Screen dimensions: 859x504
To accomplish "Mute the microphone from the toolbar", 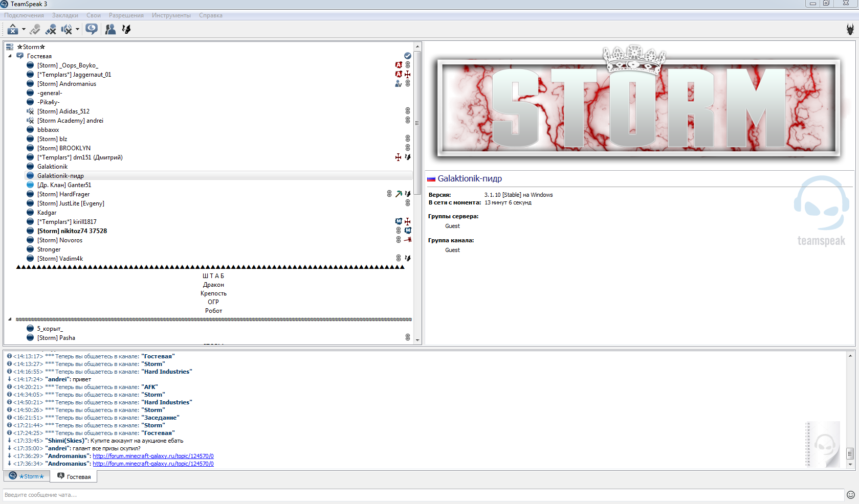I will point(51,29).
